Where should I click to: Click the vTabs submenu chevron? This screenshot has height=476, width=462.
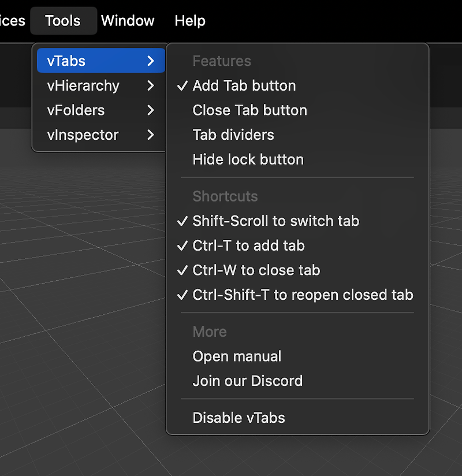point(151,61)
